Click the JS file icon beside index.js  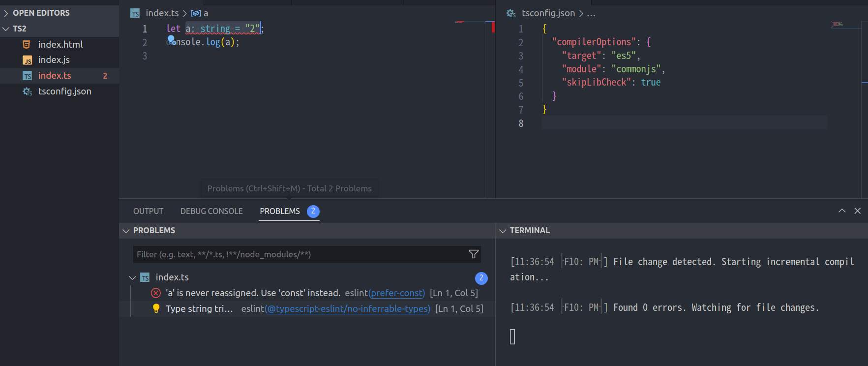click(x=27, y=60)
